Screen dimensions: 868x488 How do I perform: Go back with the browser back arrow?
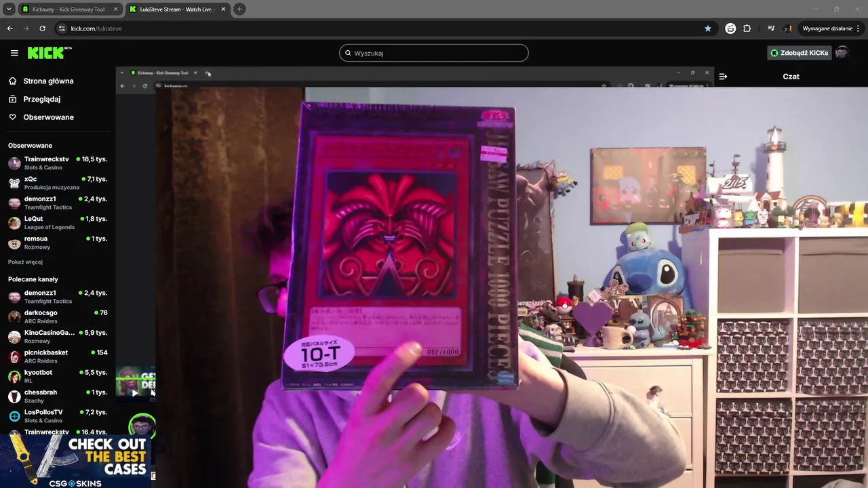point(9,28)
